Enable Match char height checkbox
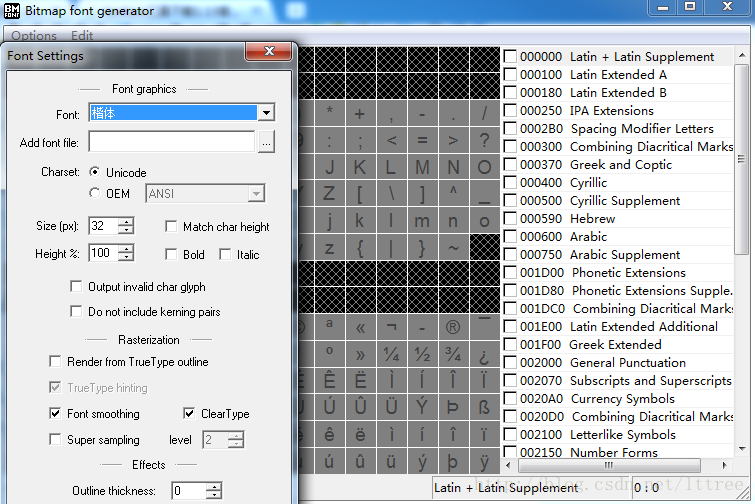The width and height of the screenshot is (755, 504). coord(171,226)
